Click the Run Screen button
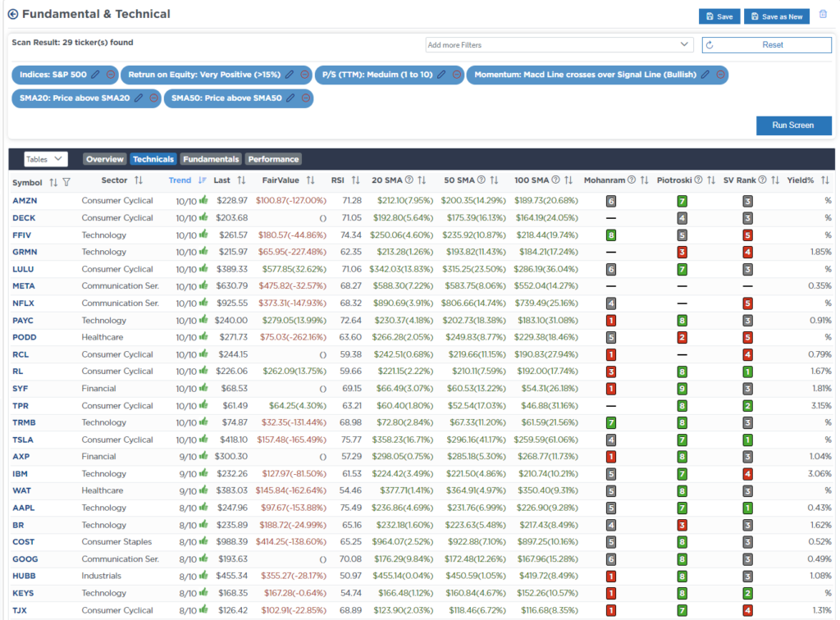 (x=793, y=125)
